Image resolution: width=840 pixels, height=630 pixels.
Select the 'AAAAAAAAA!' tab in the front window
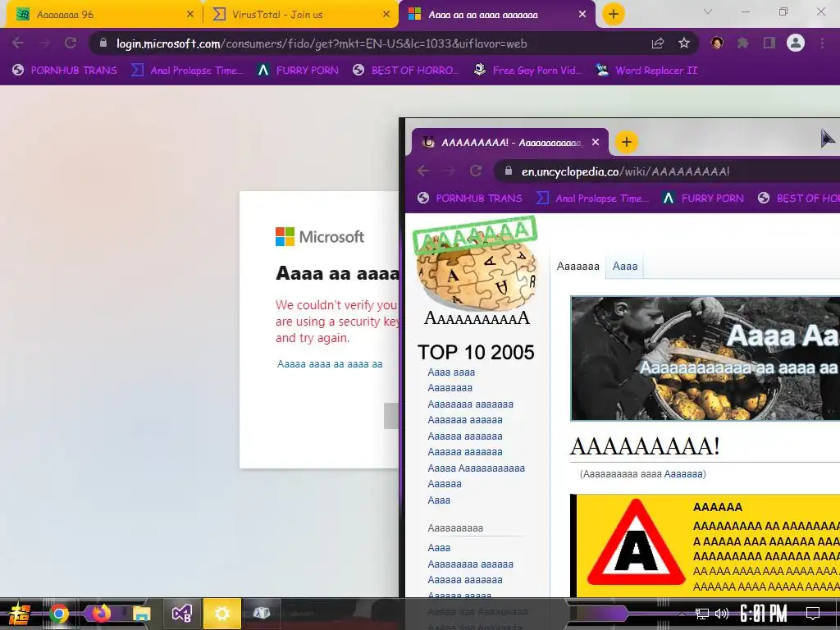point(510,143)
